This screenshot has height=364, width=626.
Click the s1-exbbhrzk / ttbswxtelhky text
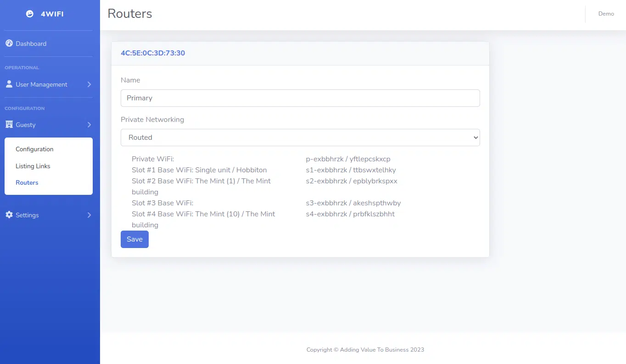pos(351,170)
